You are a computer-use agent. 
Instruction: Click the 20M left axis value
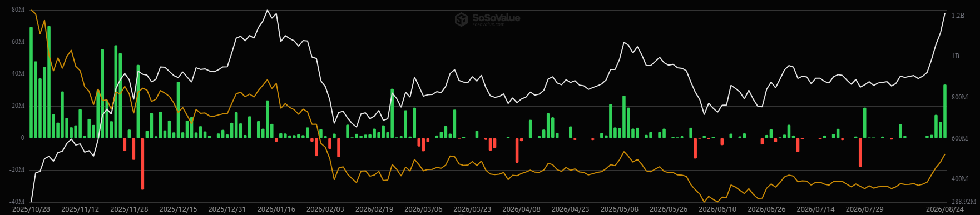(x=18, y=106)
